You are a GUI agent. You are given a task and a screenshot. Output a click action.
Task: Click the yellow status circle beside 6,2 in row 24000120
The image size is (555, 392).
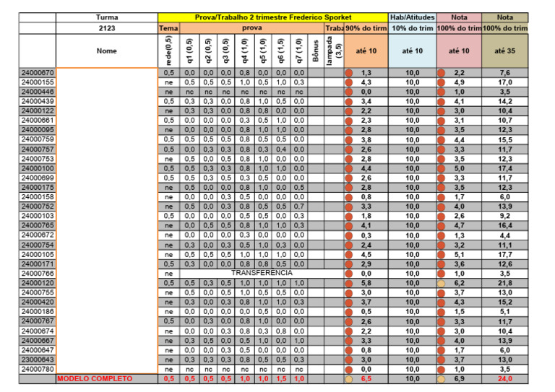click(441, 283)
